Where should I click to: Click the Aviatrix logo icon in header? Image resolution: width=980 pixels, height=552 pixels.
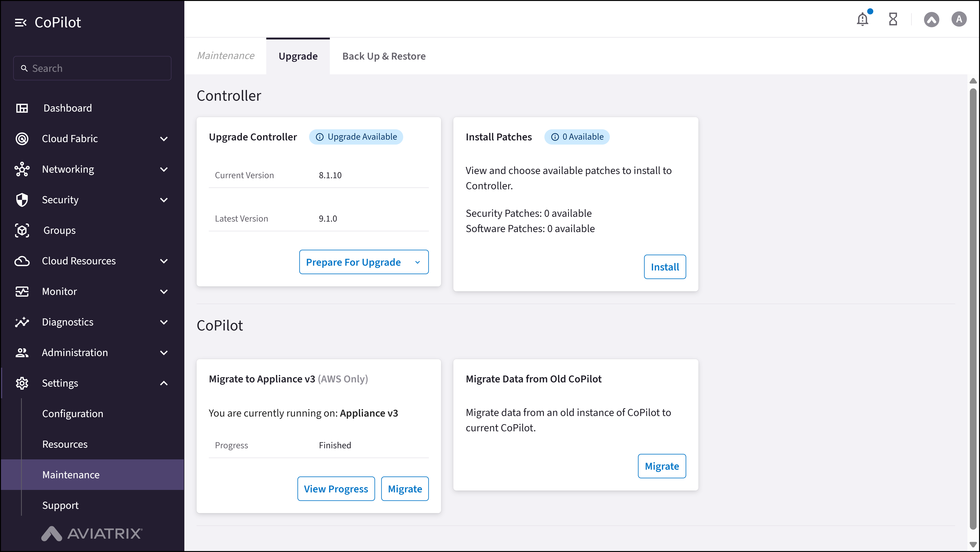tap(931, 19)
